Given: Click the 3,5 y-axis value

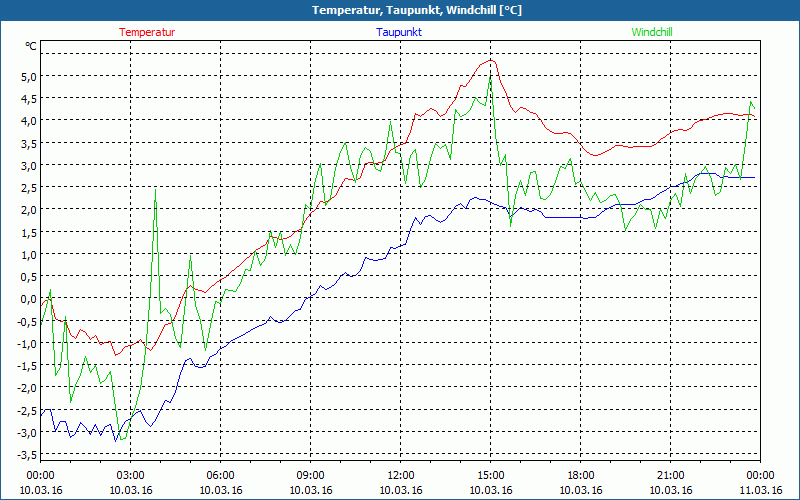Looking at the screenshot, I should point(29,143).
